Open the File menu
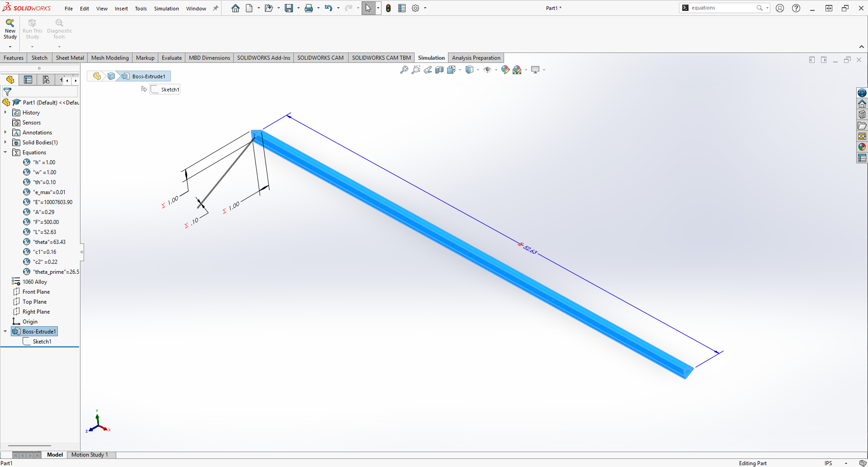The width and height of the screenshot is (868, 467). pos(69,9)
